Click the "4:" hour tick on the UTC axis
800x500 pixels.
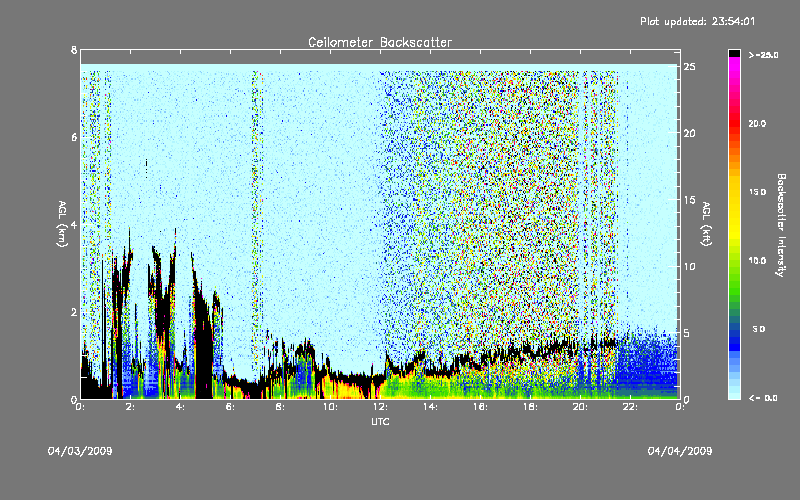pos(180,407)
